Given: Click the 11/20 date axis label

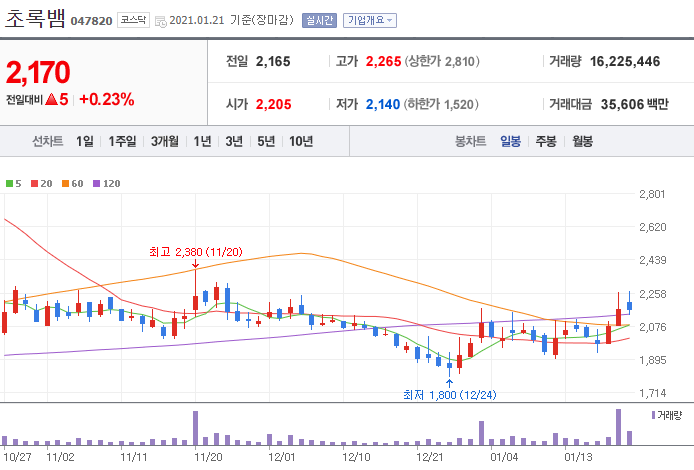Looking at the screenshot, I should [208, 457].
